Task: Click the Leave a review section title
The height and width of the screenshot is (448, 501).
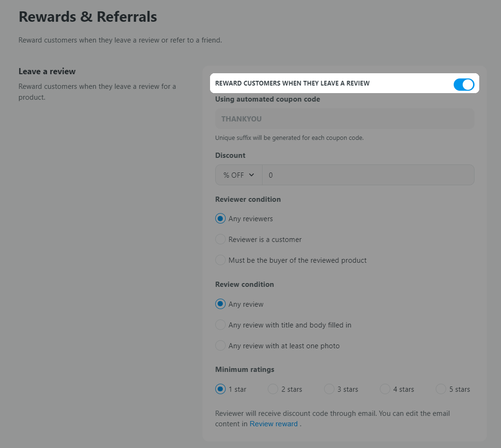Action: 47,71
